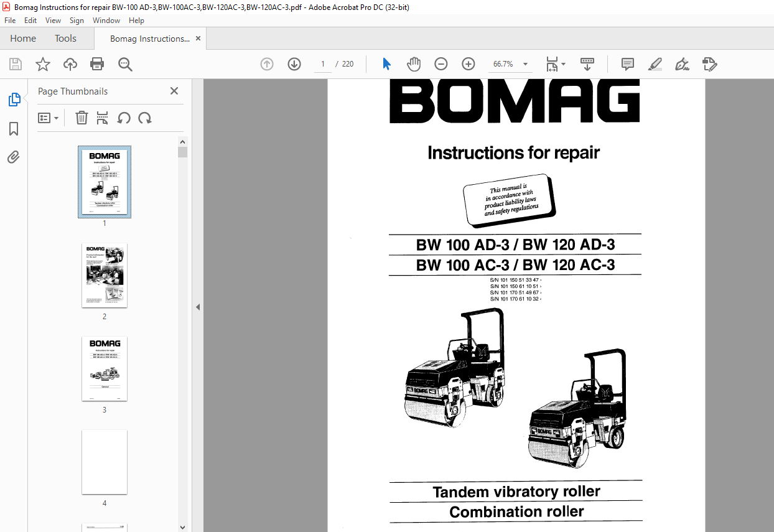Click thumbnails scrollbar down arrow
The width and height of the screenshot is (774, 532).
[x=182, y=527]
